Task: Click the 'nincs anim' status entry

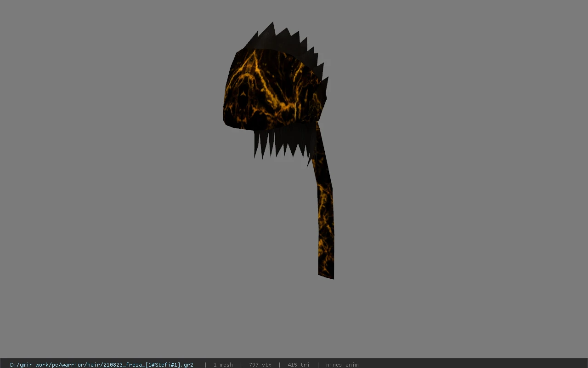Action: 342,365
